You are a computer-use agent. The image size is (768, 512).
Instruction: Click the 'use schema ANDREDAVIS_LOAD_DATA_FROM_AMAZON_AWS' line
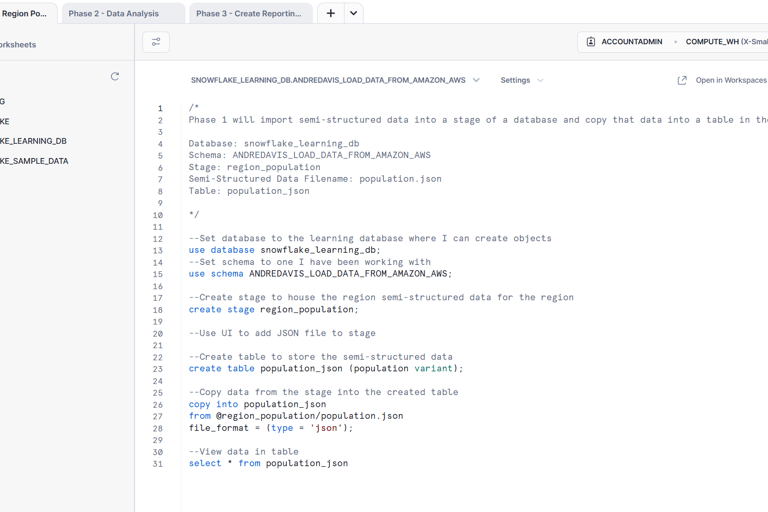click(x=320, y=274)
